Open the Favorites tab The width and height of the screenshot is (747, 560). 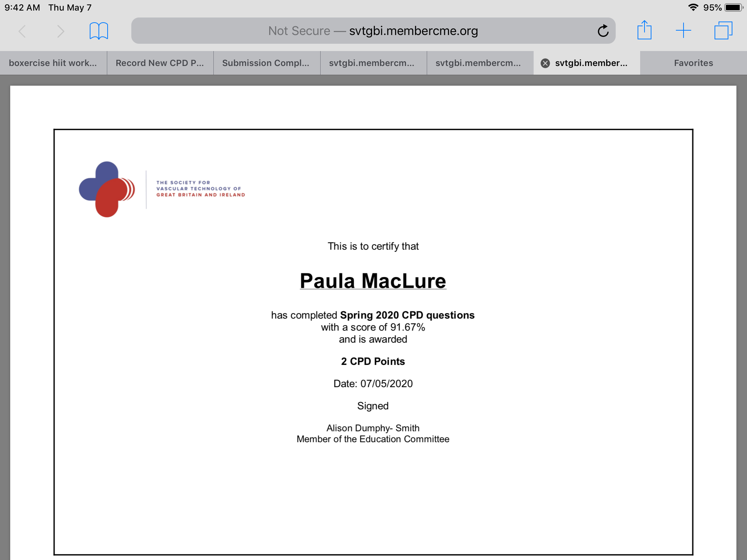(693, 63)
